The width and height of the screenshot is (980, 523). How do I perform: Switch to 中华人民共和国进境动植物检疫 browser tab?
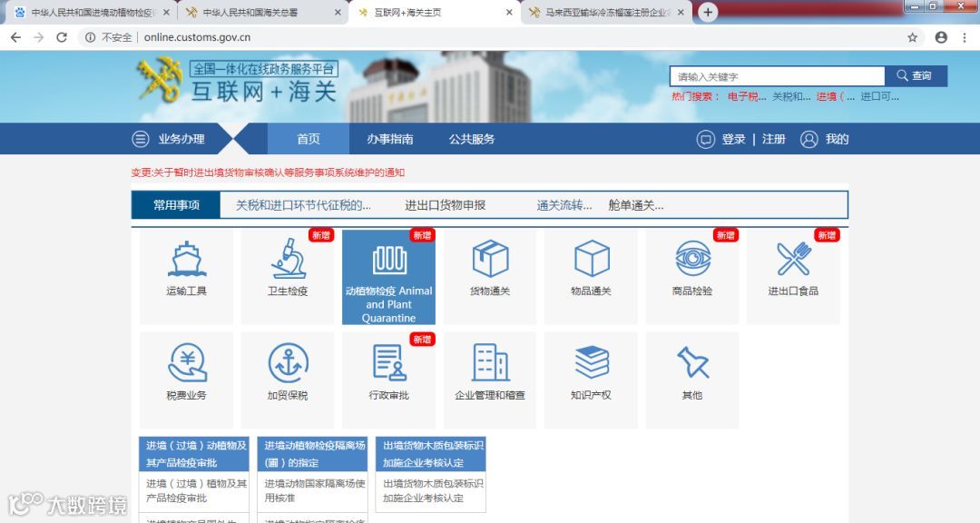91,13
